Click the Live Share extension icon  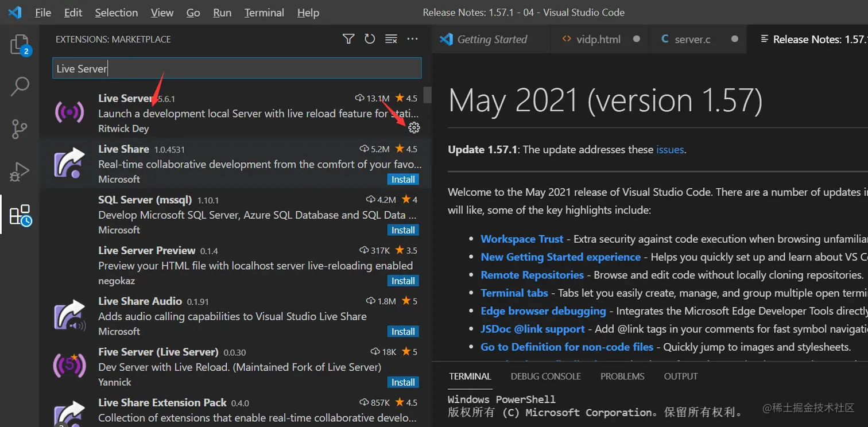click(x=69, y=163)
